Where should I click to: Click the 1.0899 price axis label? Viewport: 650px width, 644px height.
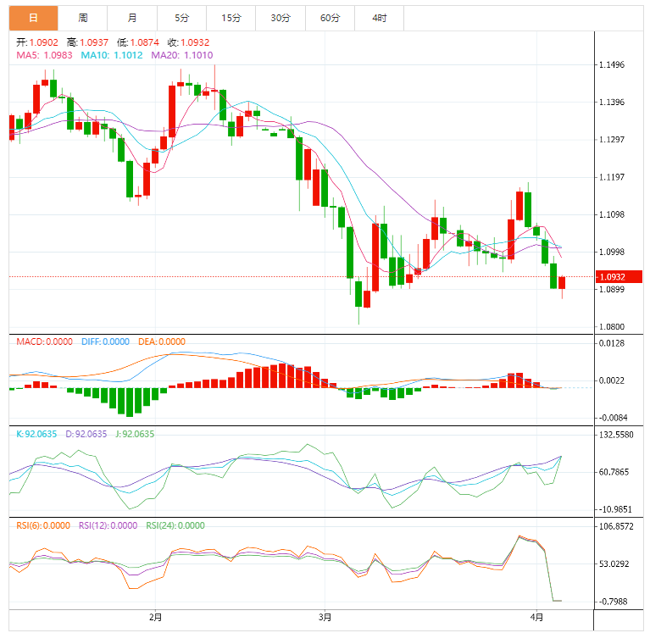(612, 289)
